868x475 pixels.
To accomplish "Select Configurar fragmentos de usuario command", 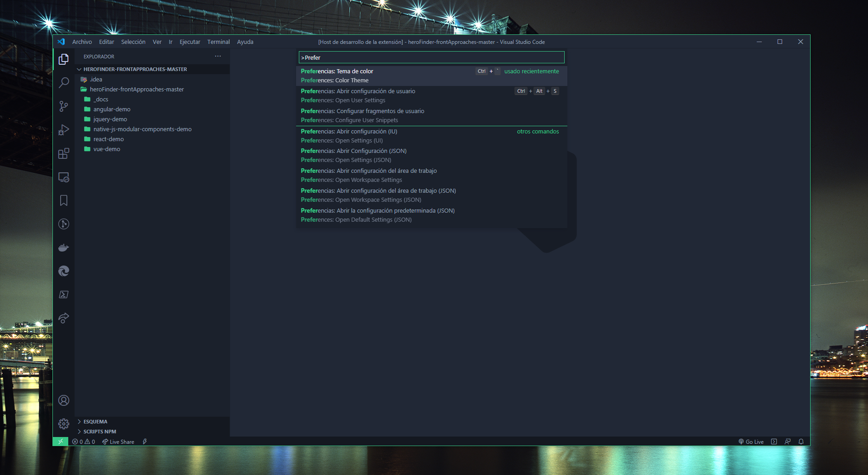I will pos(431,115).
